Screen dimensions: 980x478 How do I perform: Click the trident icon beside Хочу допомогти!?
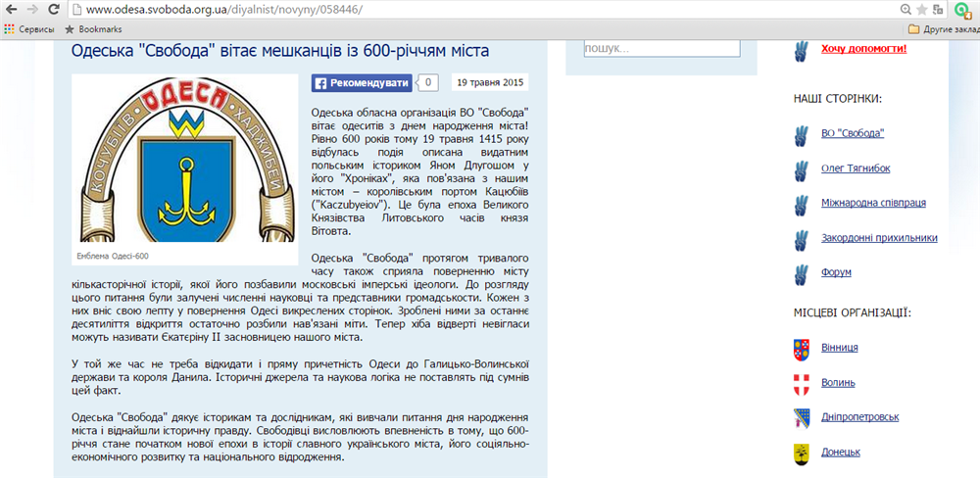800,50
